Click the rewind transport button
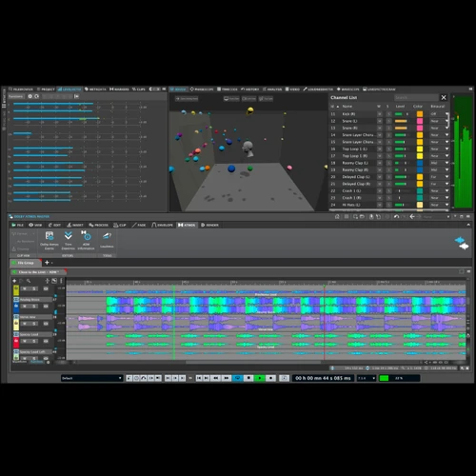476x476 pixels. [x=216, y=378]
